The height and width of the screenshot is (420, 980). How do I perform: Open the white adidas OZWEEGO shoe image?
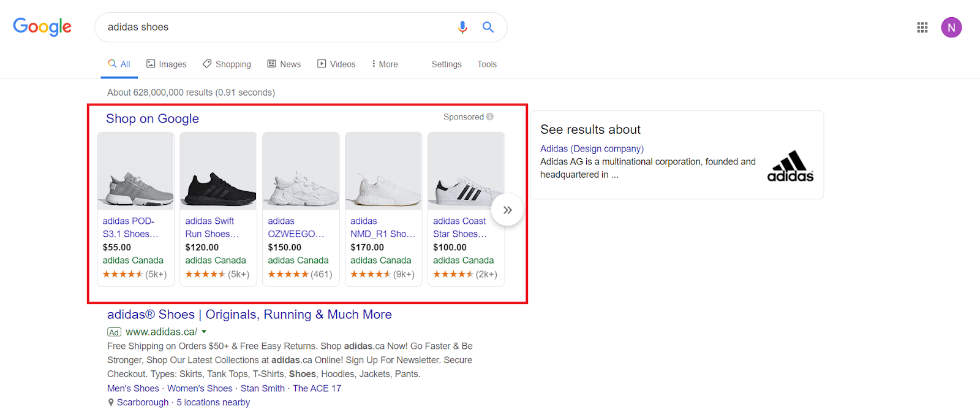tap(301, 171)
